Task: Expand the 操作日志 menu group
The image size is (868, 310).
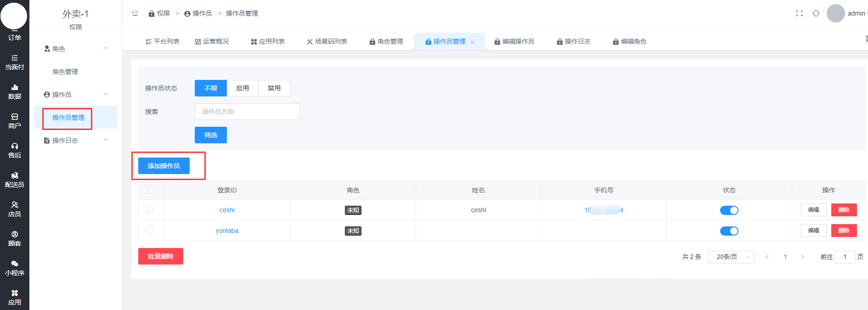Action: [x=106, y=140]
